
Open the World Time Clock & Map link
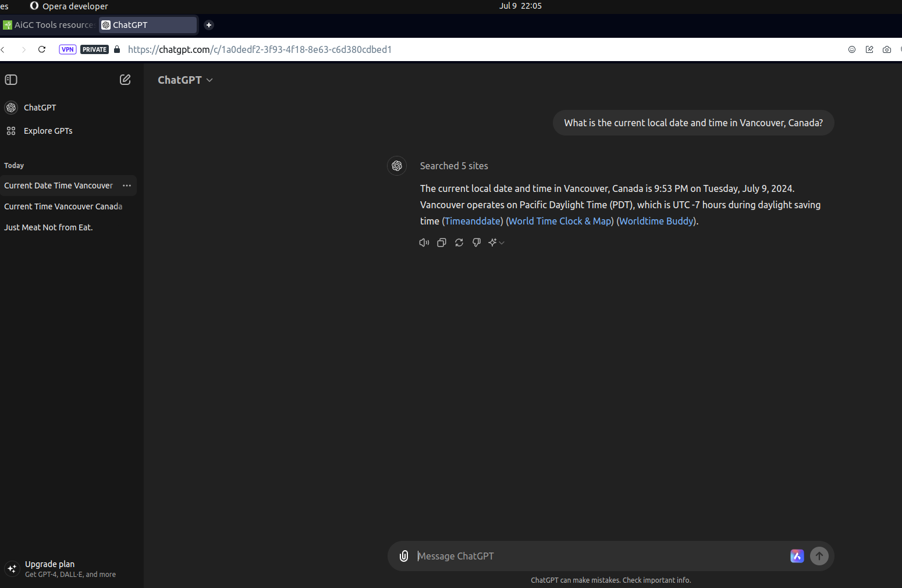[x=560, y=221]
